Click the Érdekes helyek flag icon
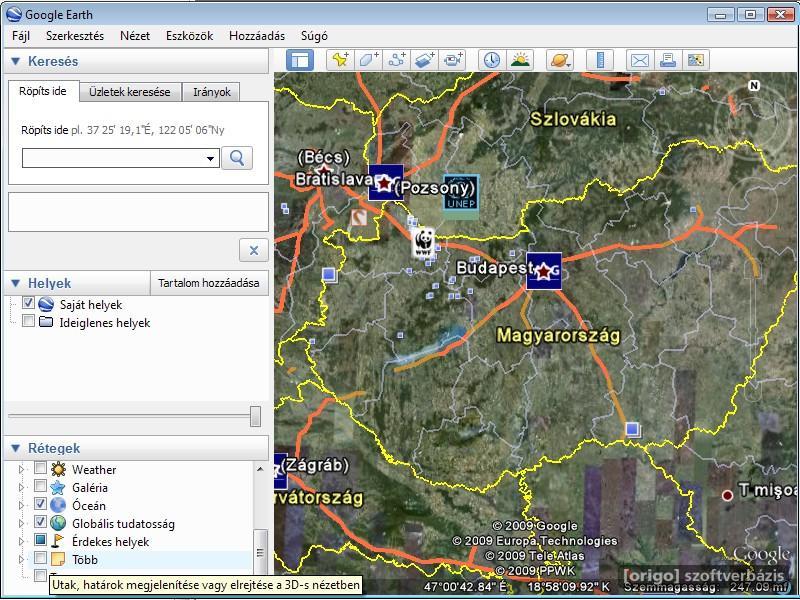Screen dimensions: 800x600 pos(58,541)
